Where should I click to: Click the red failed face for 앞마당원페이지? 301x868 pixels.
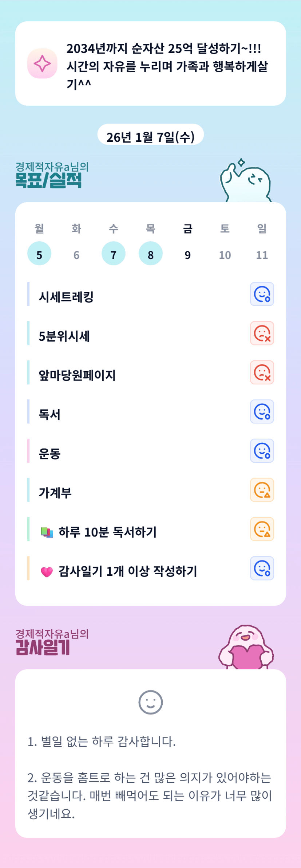(262, 372)
